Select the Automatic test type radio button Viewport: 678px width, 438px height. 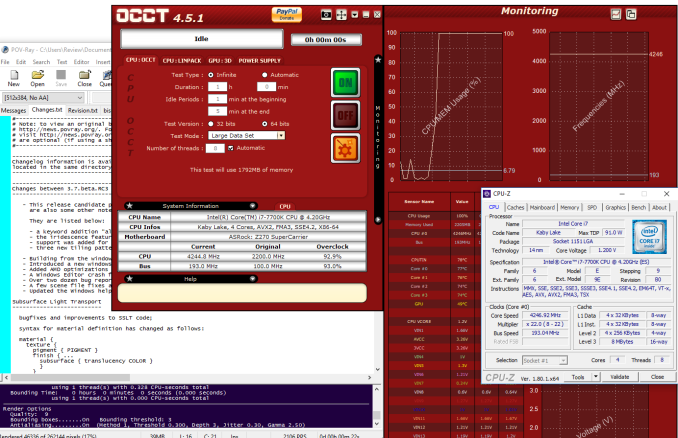[265, 75]
